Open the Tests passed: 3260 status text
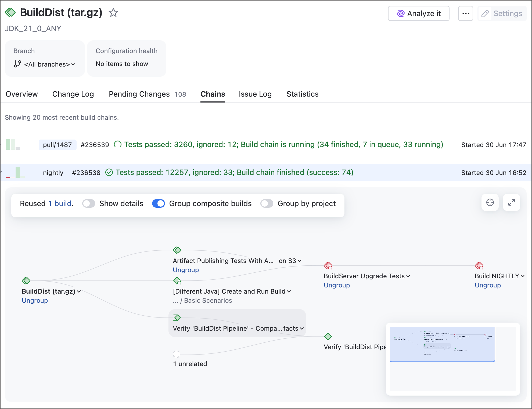The image size is (532, 409). [x=284, y=144]
